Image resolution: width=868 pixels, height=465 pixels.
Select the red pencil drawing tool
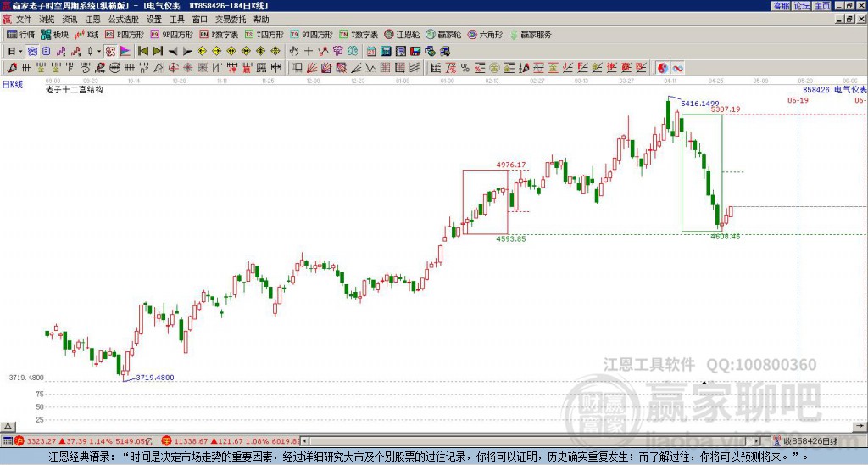point(12,68)
